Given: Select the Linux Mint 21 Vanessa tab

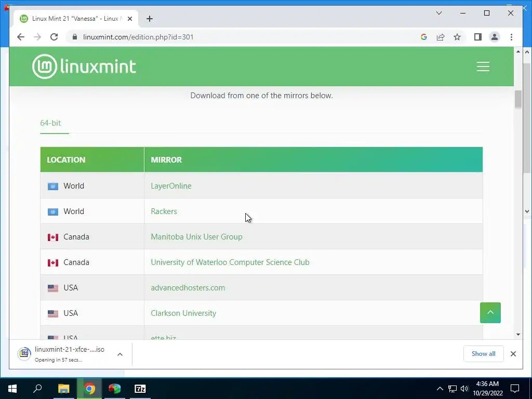Looking at the screenshot, I should click(75, 19).
